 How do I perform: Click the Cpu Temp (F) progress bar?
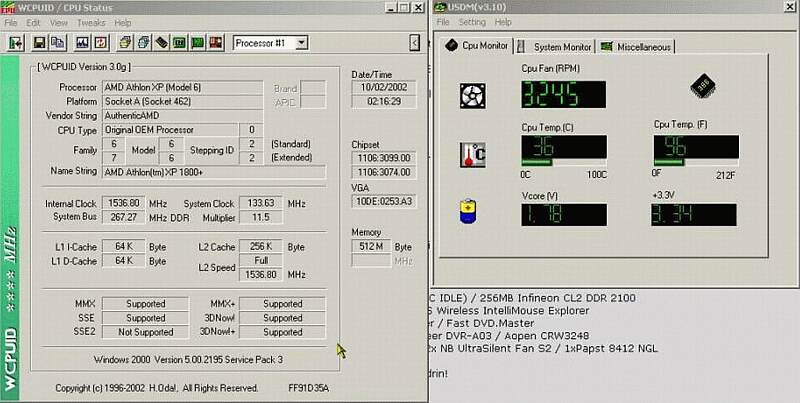[x=696, y=163]
